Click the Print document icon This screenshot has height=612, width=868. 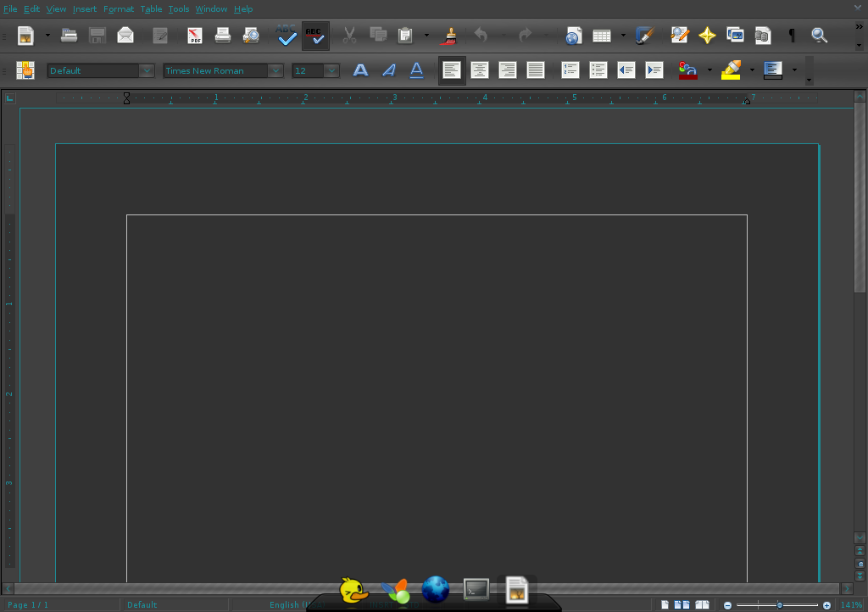223,36
